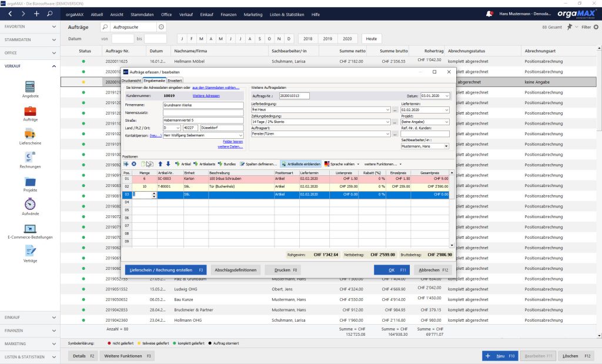602x364 pixels.
Task: Switch to Erweitert tab
Action: tap(175, 81)
